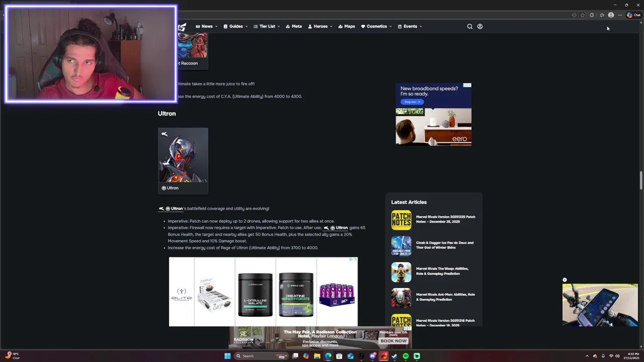Open Task View from taskbar

(295, 356)
